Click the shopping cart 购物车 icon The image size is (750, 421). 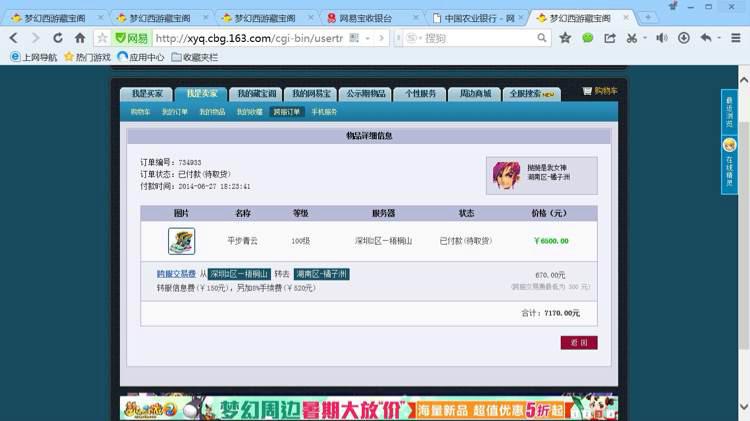tap(600, 91)
